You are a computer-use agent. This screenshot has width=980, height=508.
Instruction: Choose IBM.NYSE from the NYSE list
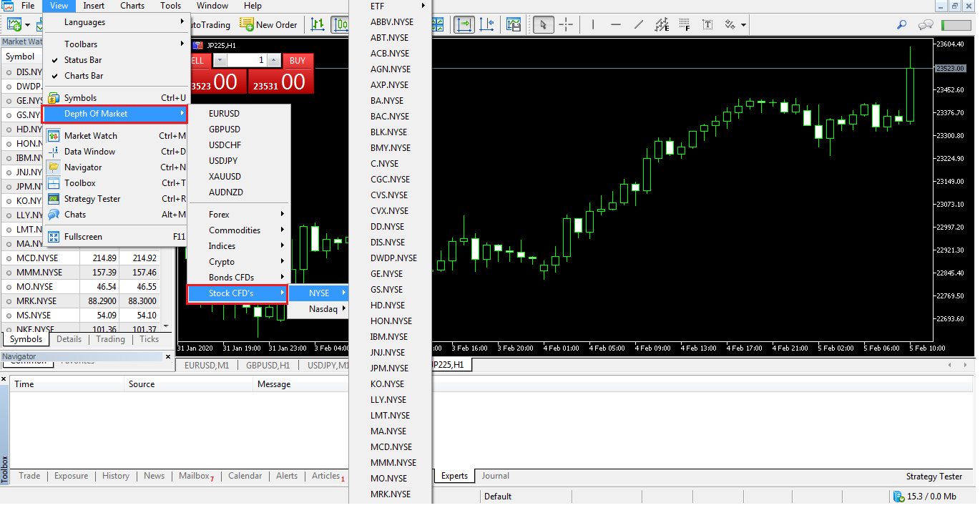(x=390, y=337)
